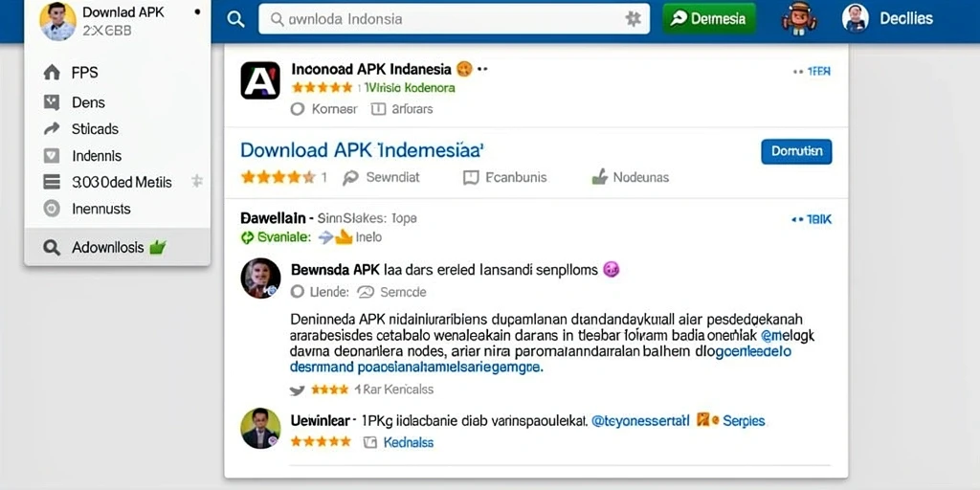Viewport: 980px width, 490px height.
Task: Open the black A app icon
Action: [x=260, y=80]
